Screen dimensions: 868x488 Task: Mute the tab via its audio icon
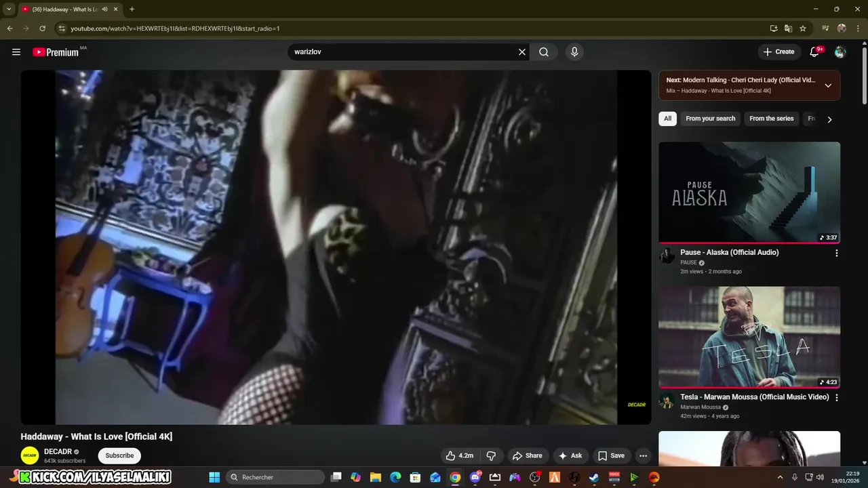(104, 9)
